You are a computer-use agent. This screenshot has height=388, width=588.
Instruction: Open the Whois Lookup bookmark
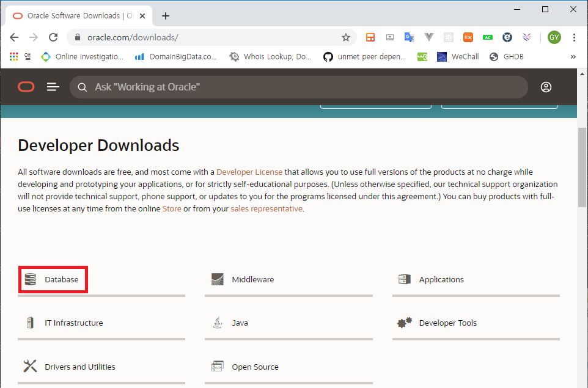tap(270, 57)
